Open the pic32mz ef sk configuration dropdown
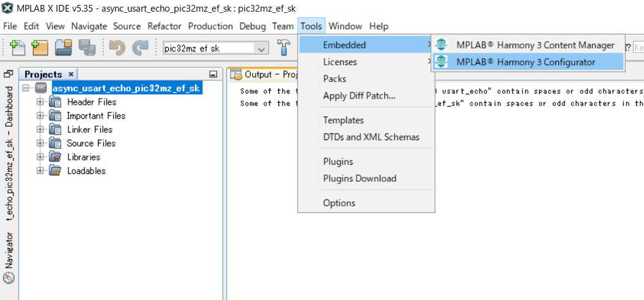 pos(262,48)
